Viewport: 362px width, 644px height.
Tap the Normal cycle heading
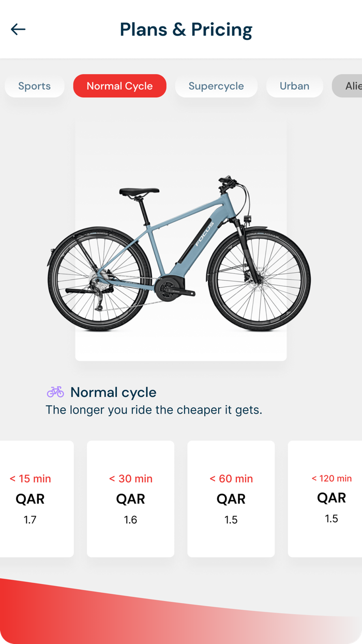[x=113, y=392]
